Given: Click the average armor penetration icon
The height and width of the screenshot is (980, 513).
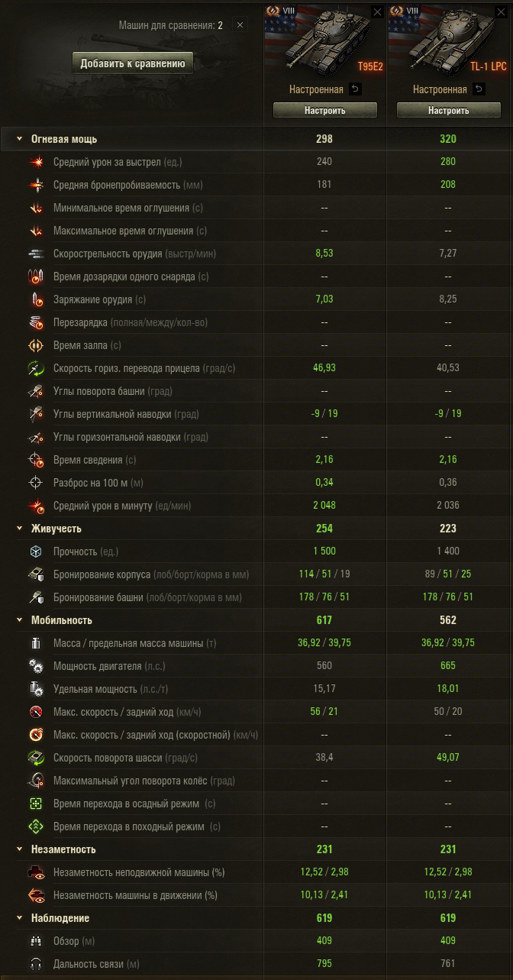Looking at the screenshot, I should coord(36,185).
